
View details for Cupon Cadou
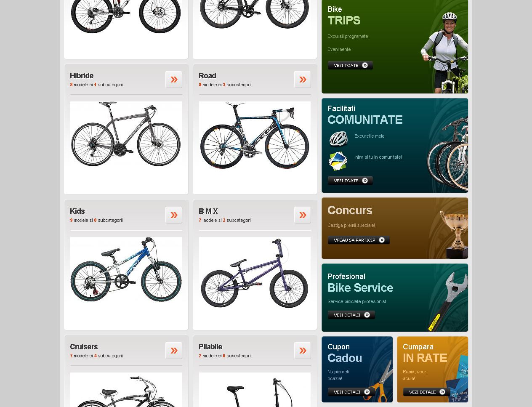pyautogui.click(x=351, y=392)
